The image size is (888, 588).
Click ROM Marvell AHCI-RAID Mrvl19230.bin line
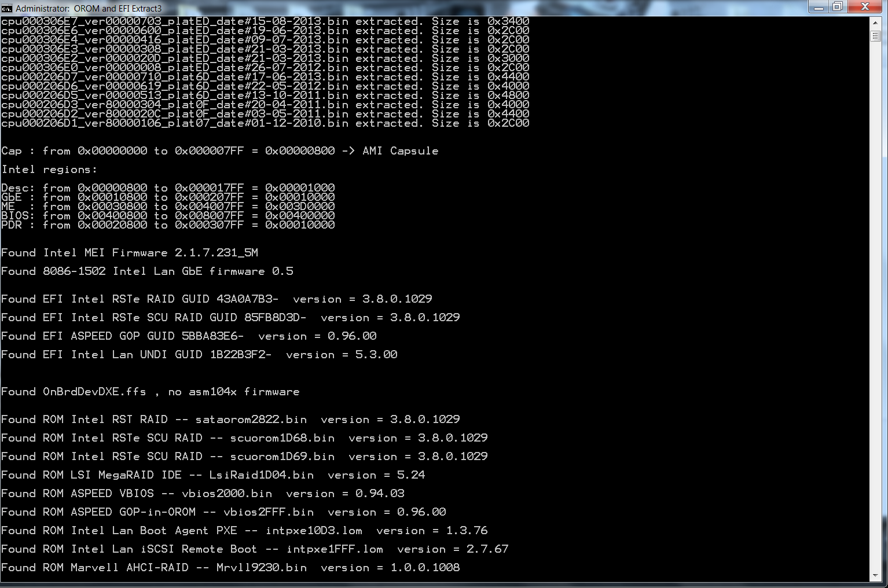pos(230,568)
